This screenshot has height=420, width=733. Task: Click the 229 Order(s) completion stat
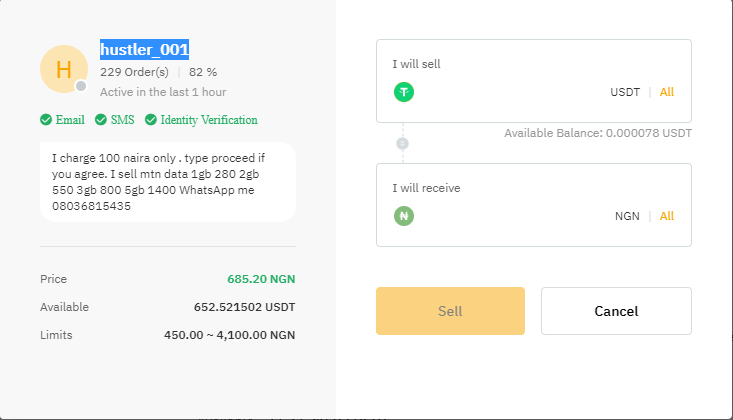134,72
